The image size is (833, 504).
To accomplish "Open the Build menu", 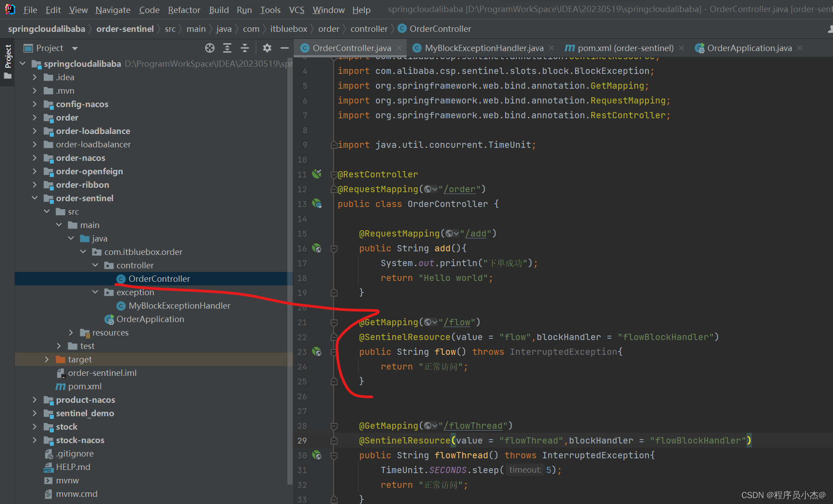I will (219, 9).
